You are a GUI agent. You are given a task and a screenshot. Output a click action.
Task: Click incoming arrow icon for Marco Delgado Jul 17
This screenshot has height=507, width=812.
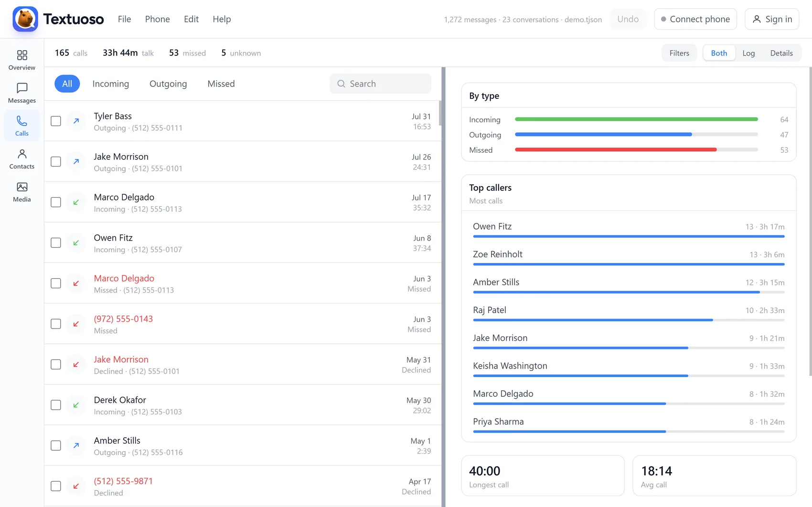tap(76, 202)
